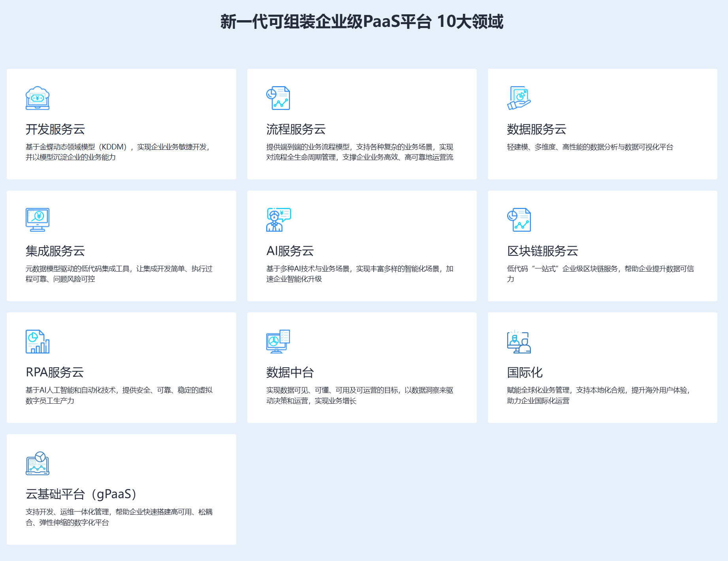Select the AI服务云 heading
The image size is (728, 561).
pyautogui.click(x=290, y=251)
